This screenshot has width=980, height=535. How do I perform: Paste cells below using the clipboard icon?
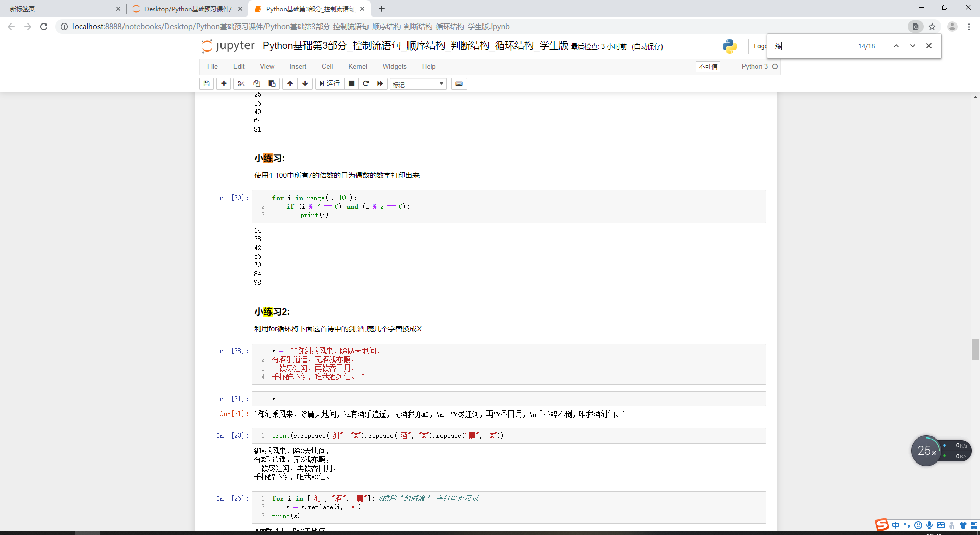[x=272, y=84]
